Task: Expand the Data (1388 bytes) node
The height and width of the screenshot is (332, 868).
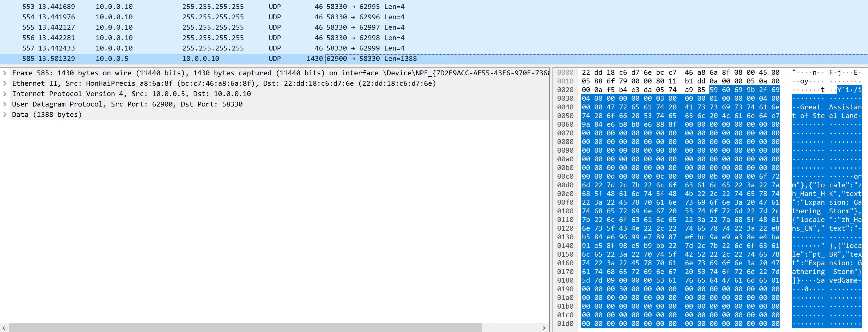Action: point(5,115)
